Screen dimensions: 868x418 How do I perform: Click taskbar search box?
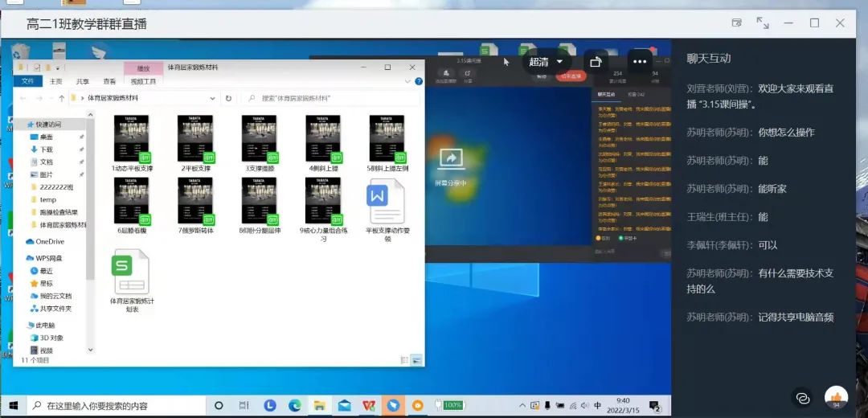(117, 405)
